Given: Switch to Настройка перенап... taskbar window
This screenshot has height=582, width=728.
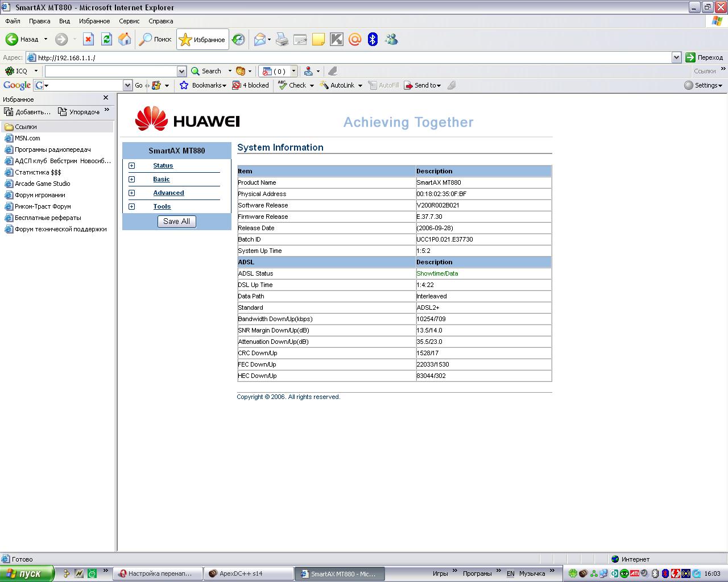Looking at the screenshot, I should tap(157, 573).
